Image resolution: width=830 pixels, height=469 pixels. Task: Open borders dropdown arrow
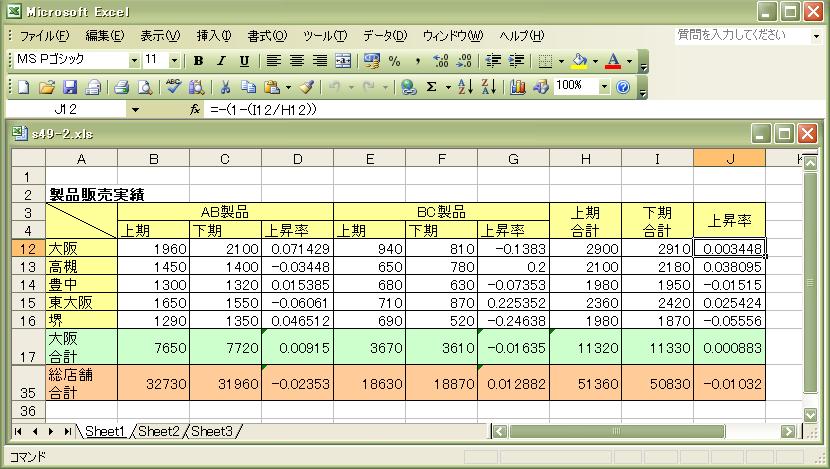[561, 61]
